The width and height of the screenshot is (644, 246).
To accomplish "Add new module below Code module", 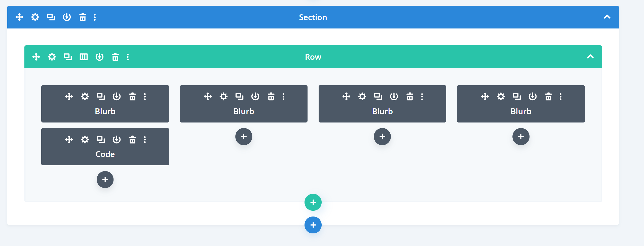I will click(x=105, y=180).
